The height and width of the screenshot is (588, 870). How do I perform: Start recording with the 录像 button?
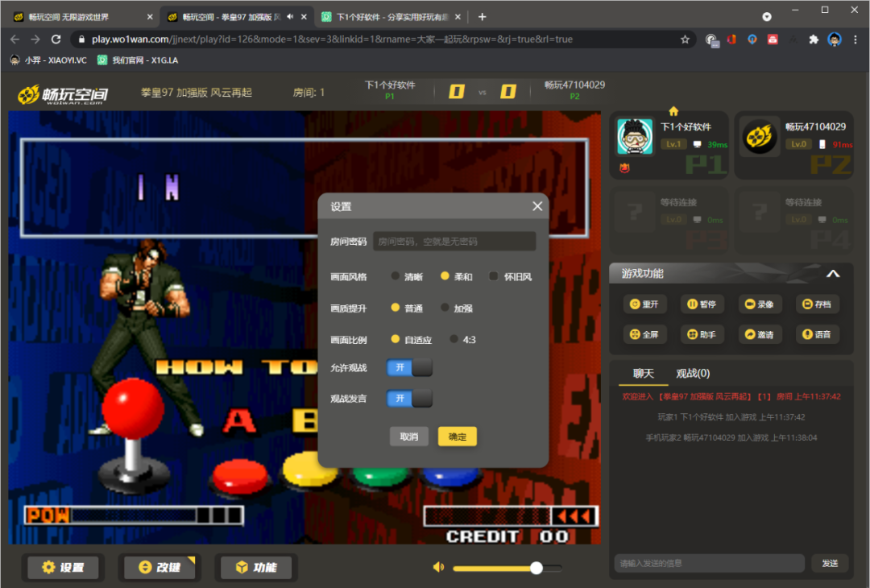[x=760, y=304]
